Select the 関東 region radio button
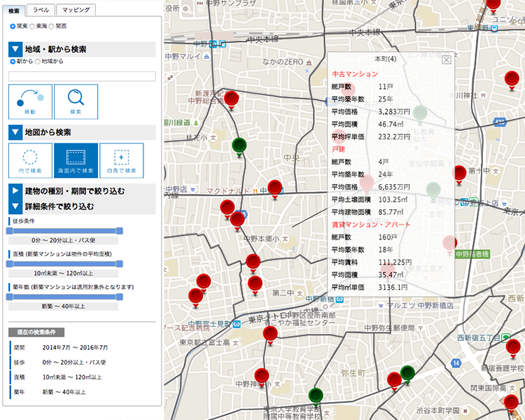 (x=13, y=26)
